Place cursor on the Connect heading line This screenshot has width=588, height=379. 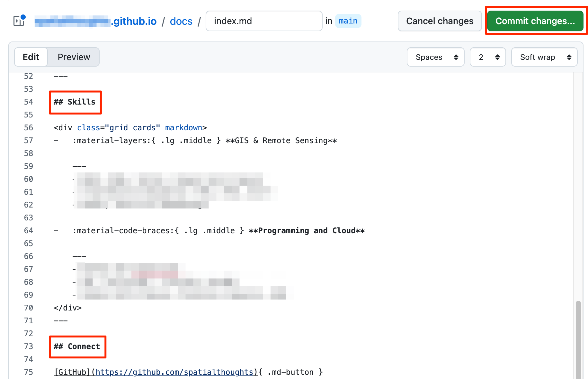(x=77, y=347)
